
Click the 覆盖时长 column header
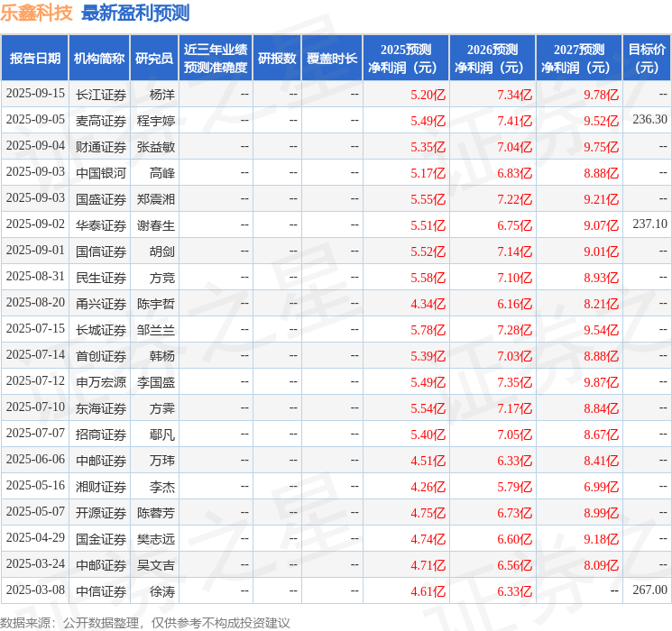click(332, 59)
